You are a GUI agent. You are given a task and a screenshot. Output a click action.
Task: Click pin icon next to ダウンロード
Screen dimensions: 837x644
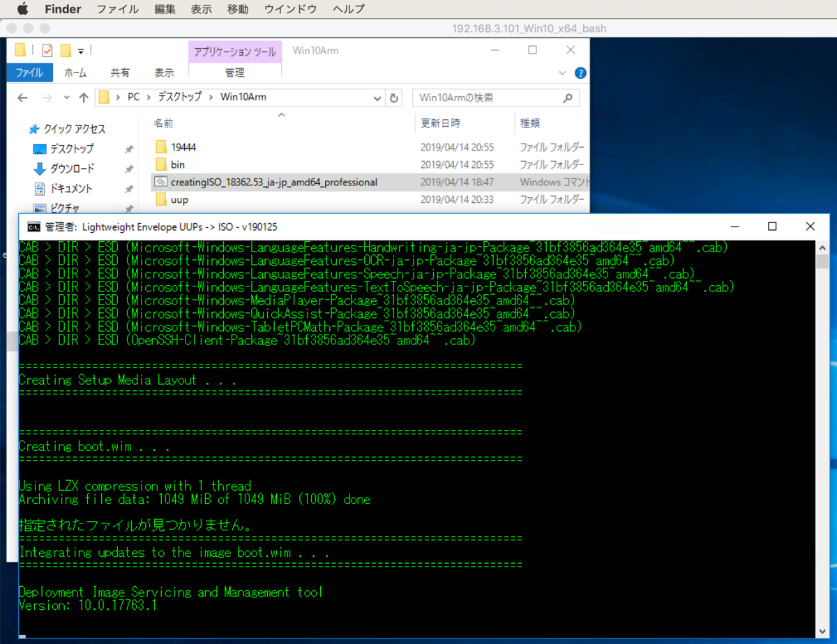click(129, 169)
